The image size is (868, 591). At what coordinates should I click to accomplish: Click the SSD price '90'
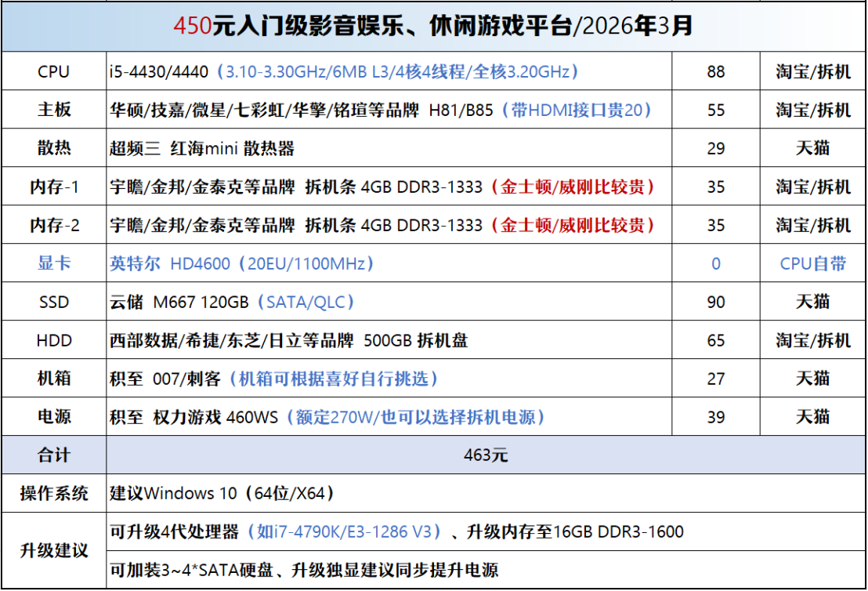[x=716, y=302]
